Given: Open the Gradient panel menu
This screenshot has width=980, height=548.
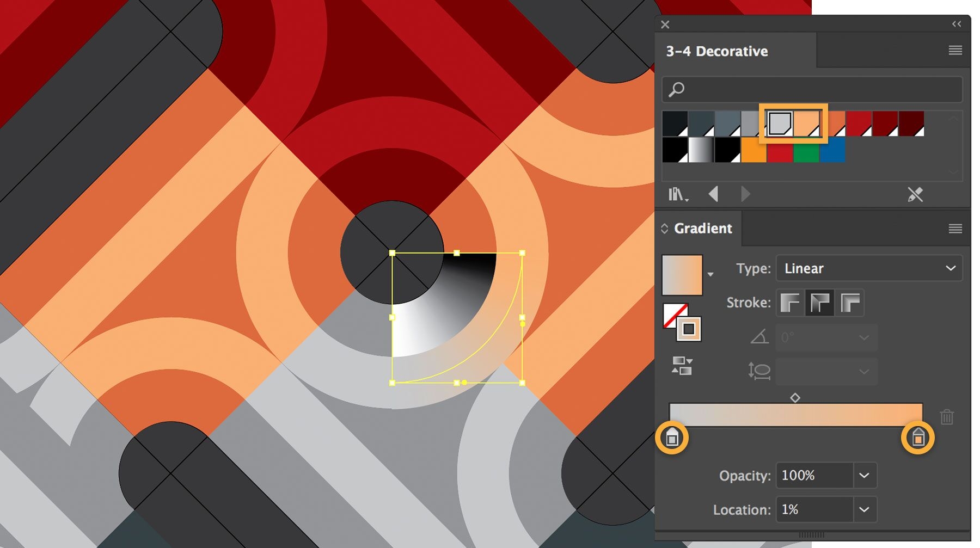Looking at the screenshot, I should 954,229.
